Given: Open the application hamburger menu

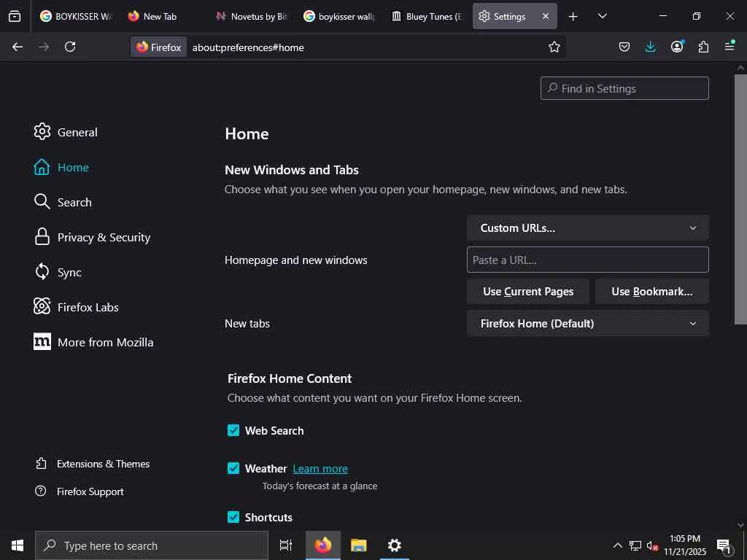Looking at the screenshot, I should [x=729, y=47].
